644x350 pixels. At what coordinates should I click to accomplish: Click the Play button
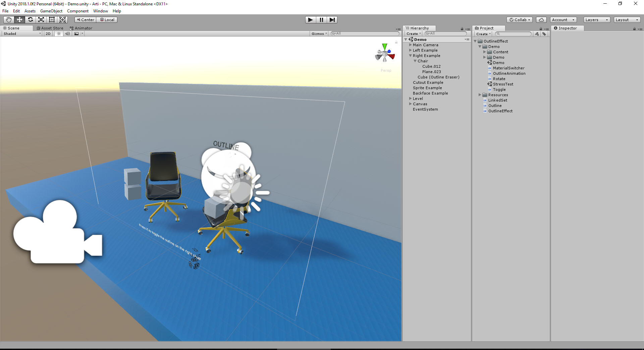[x=310, y=20]
